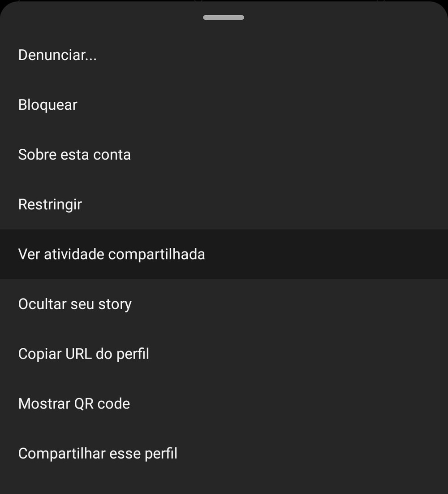Select Bloquear from the menu

(48, 105)
